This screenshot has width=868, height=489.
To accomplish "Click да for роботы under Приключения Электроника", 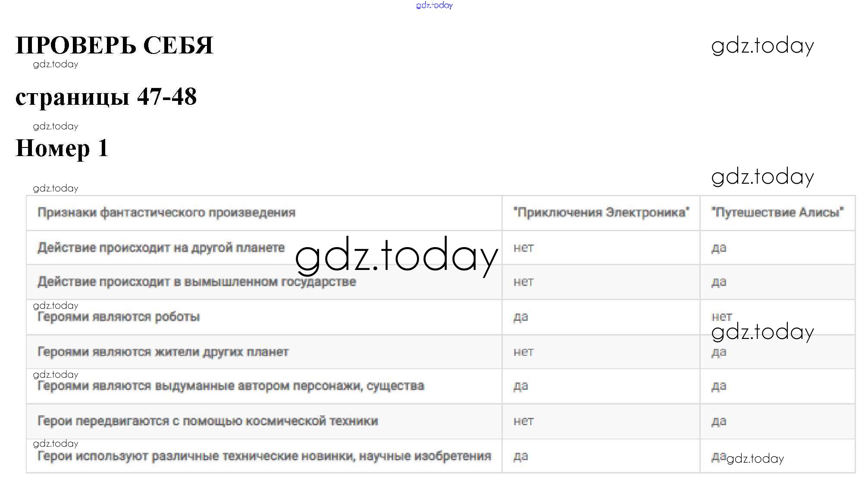I will tap(520, 317).
